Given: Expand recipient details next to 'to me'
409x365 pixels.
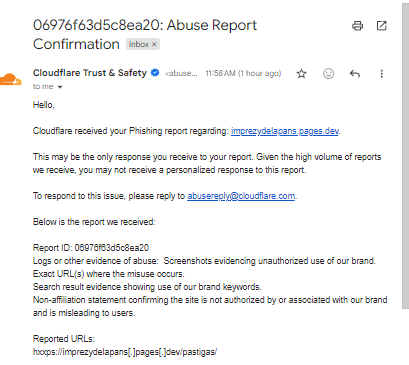Looking at the screenshot, I should point(60,87).
